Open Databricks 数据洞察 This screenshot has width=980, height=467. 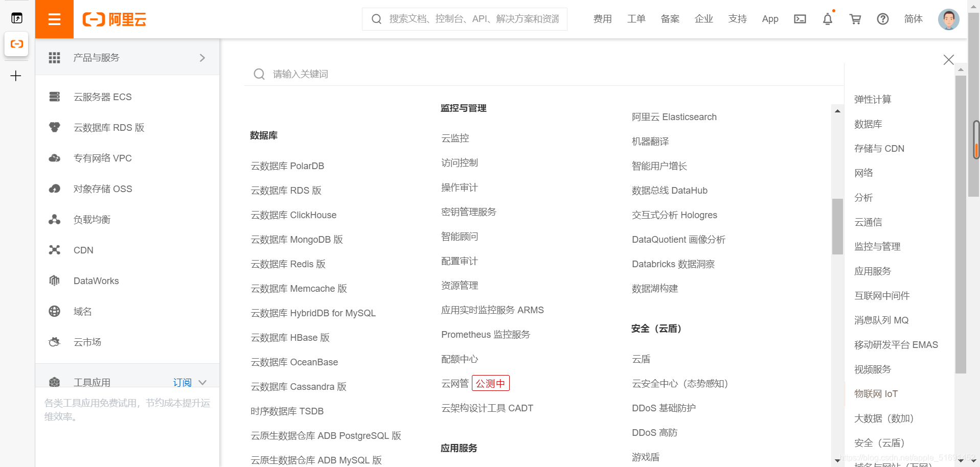pos(673,264)
